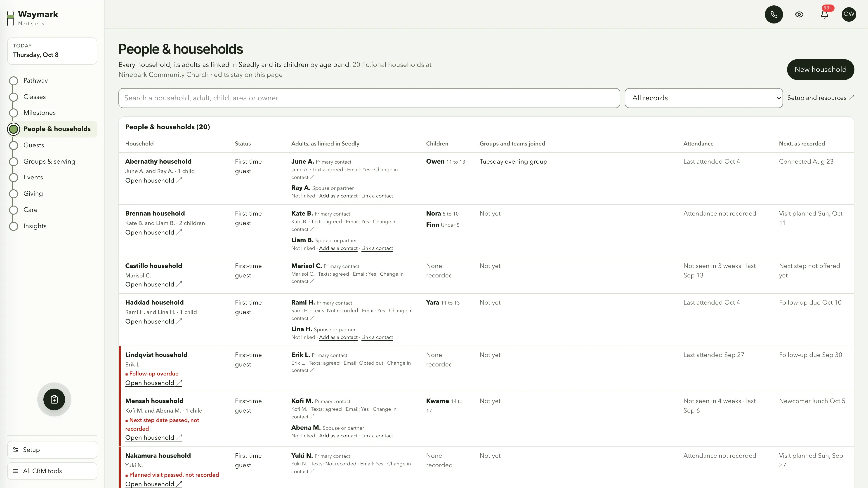
Task: Click 'Newcomer lunch Oct 5' cell
Action: pyautogui.click(x=812, y=401)
